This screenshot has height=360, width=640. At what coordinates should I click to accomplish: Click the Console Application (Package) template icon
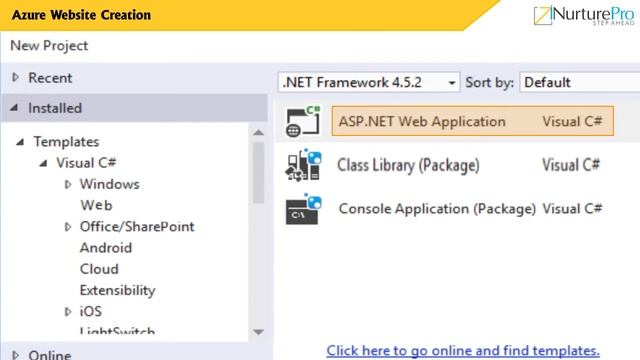tap(303, 209)
